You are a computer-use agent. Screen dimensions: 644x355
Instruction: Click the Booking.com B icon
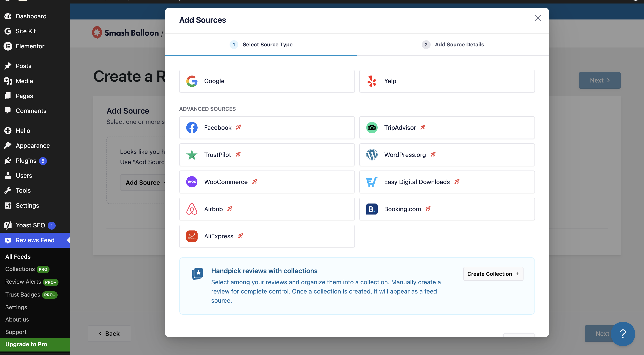372,209
